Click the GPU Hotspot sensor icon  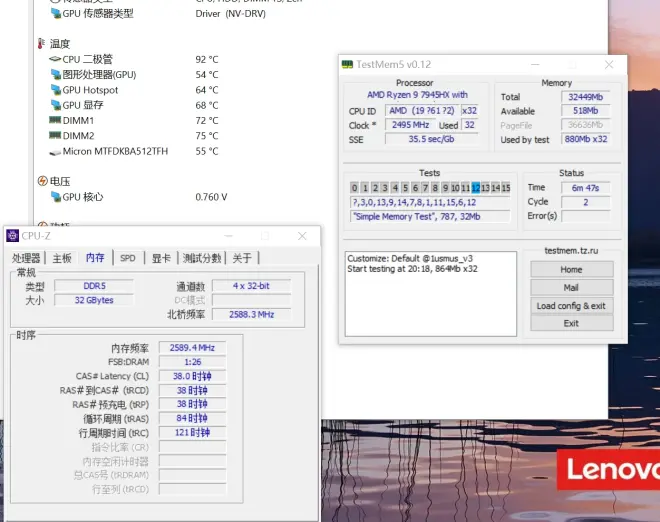coord(54,90)
